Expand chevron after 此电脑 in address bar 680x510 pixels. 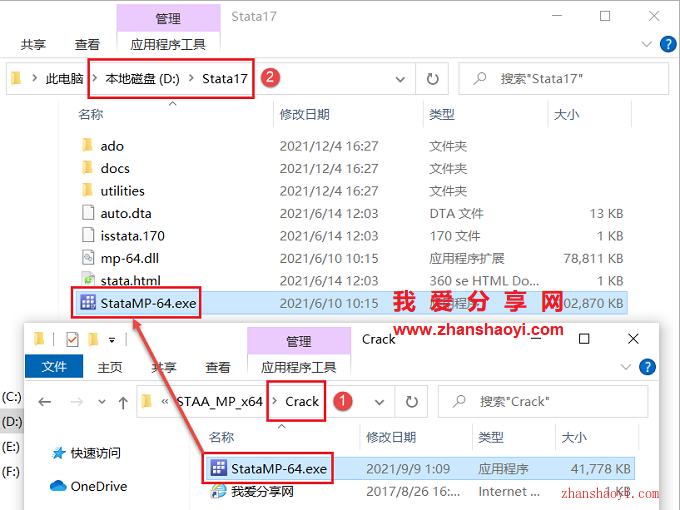pos(95,78)
